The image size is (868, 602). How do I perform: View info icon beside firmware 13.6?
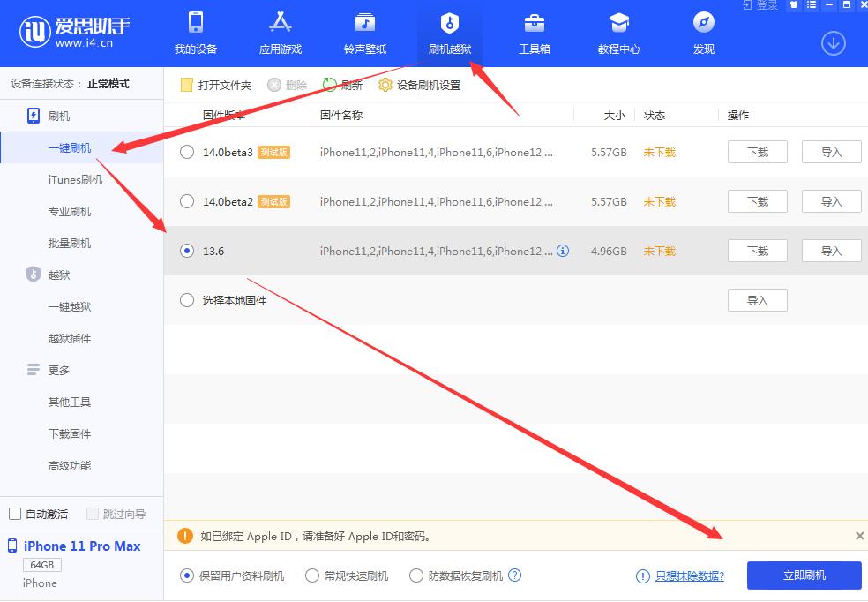pyautogui.click(x=563, y=251)
